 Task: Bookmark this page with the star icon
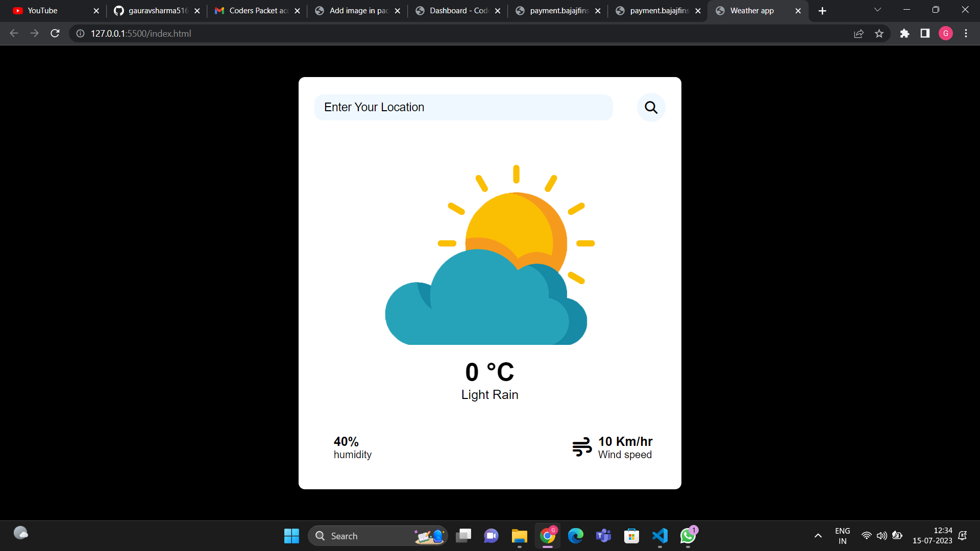[879, 34]
